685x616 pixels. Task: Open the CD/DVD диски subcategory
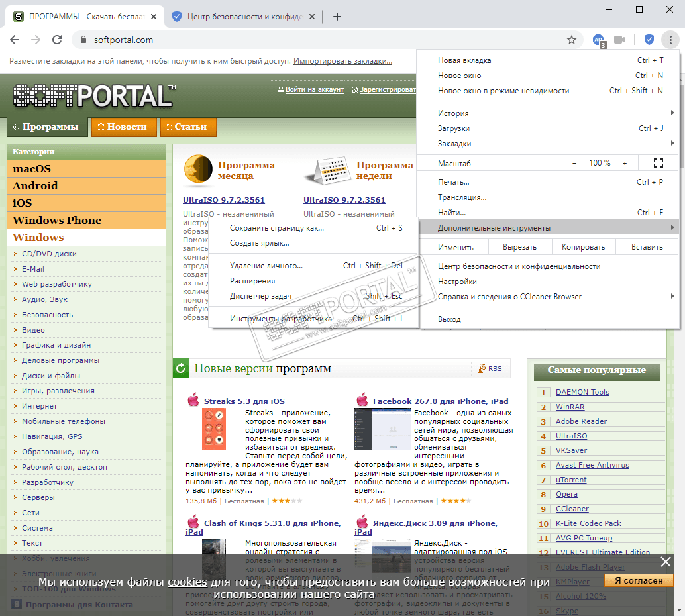[49, 254]
